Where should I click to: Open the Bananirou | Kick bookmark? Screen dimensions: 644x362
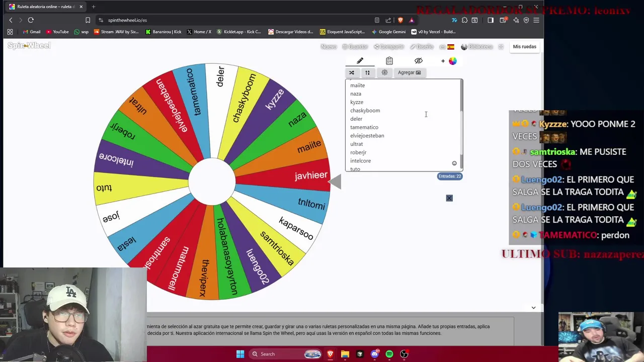click(x=164, y=32)
